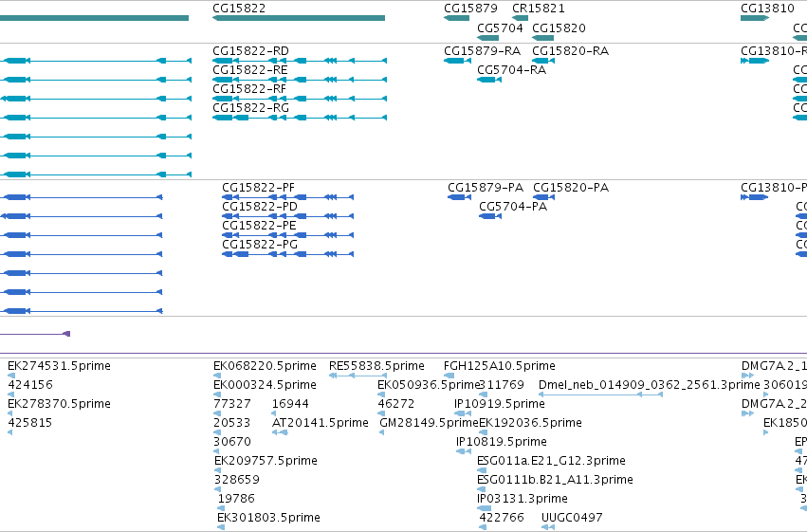
Task: Select EST entry 20533
Action: [x=232, y=423]
